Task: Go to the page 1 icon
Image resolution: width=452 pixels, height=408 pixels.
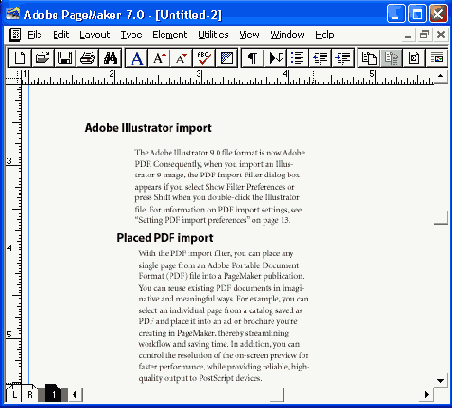Action: click(x=54, y=394)
